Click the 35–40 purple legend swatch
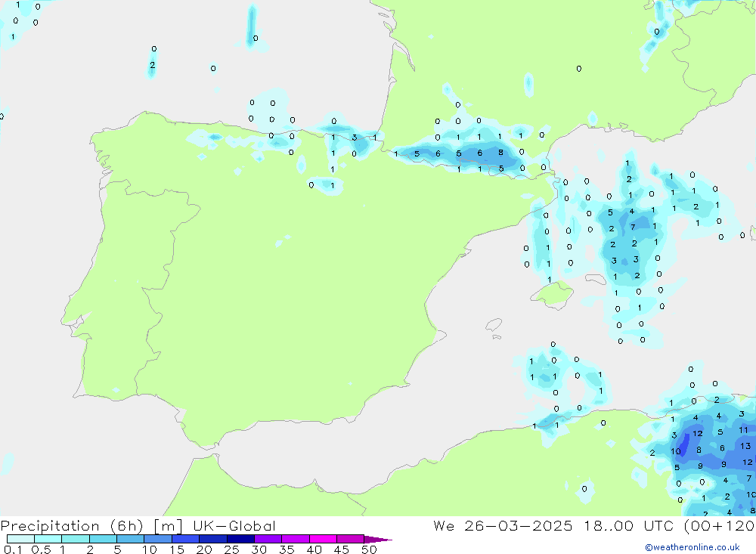This screenshot has width=756, height=554. (295, 539)
